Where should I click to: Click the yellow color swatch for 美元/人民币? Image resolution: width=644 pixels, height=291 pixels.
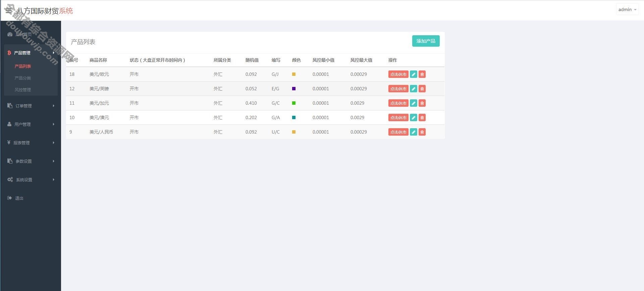[294, 132]
